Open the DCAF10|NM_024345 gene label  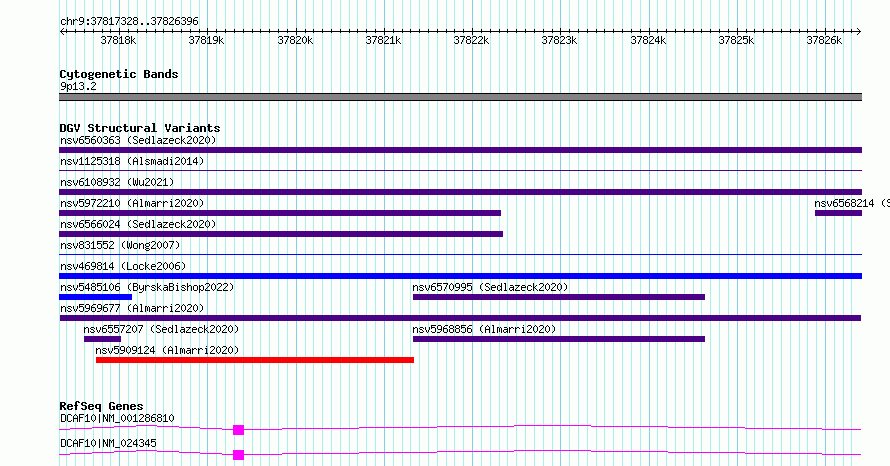tap(108, 443)
